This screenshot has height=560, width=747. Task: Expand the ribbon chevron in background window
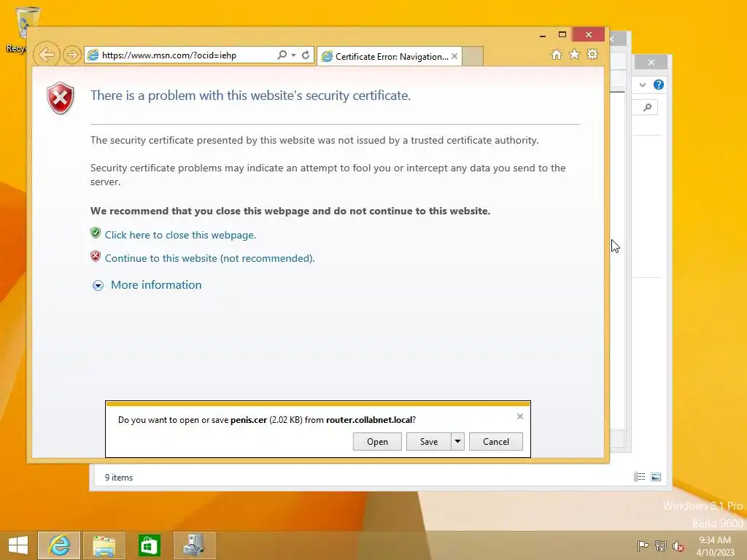point(643,85)
